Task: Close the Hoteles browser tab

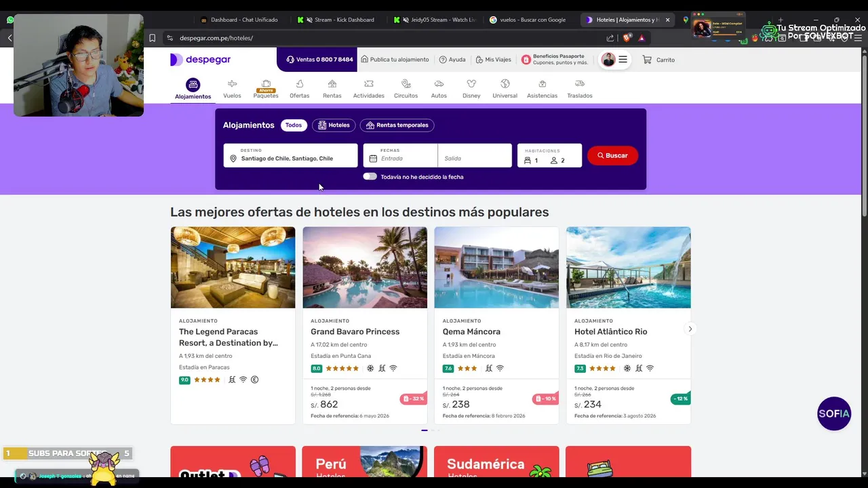Action: click(x=667, y=20)
